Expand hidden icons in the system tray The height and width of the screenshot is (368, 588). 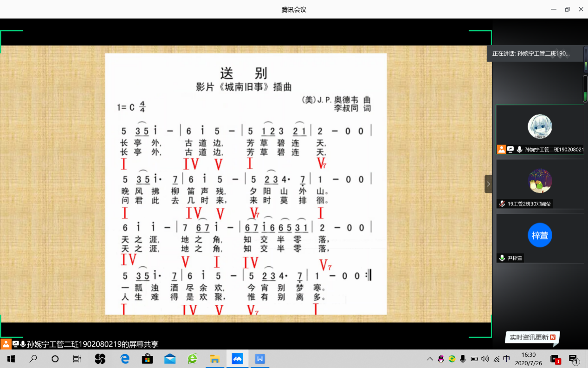point(430,359)
